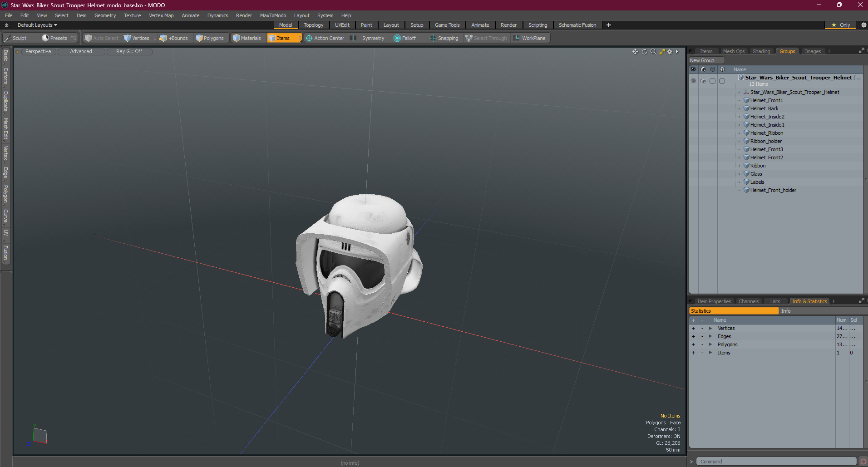Open the Advanced shading style dropdown
This screenshot has height=467, width=868.
pos(81,52)
